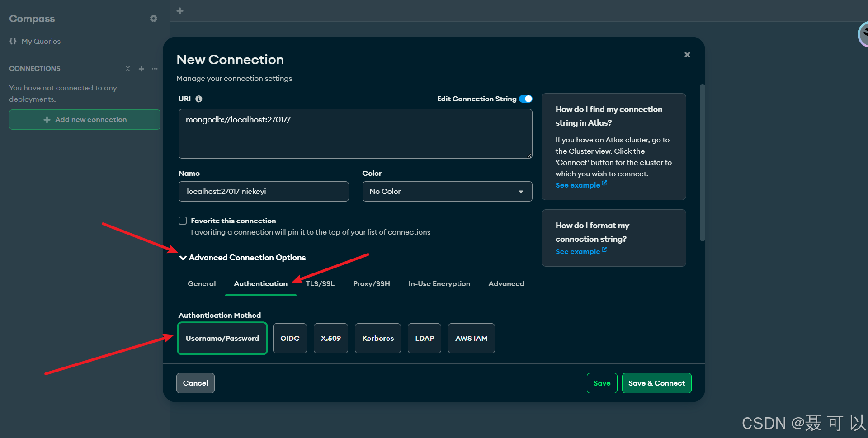Switch to Advanced tab

pyautogui.click(x=506, y=284)
